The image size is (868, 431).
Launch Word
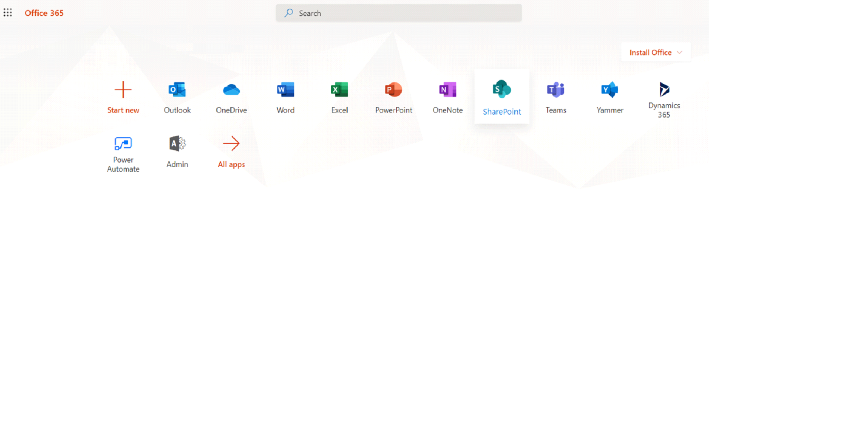click(x=286, y=98)
